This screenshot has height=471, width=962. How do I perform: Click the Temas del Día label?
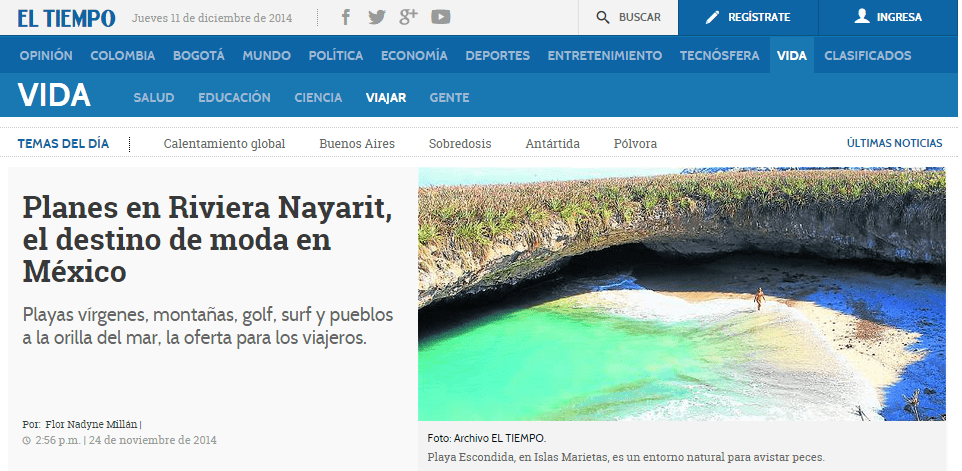tap(63, 144)
